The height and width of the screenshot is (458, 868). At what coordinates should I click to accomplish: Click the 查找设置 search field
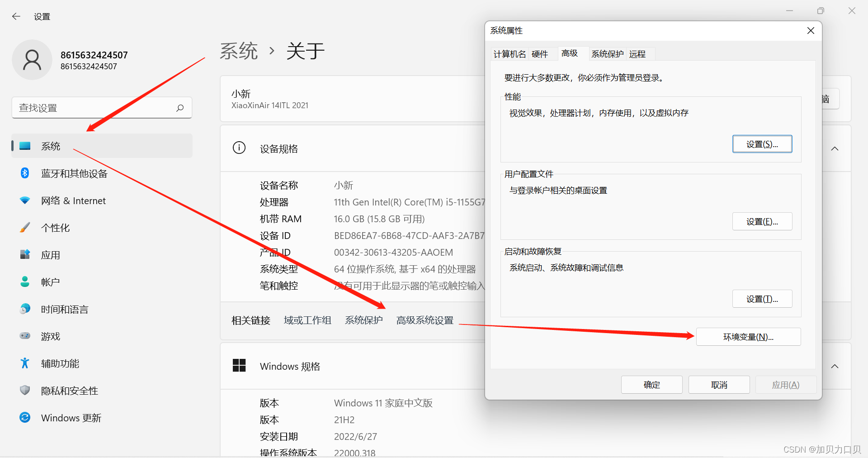pos(102,108)
